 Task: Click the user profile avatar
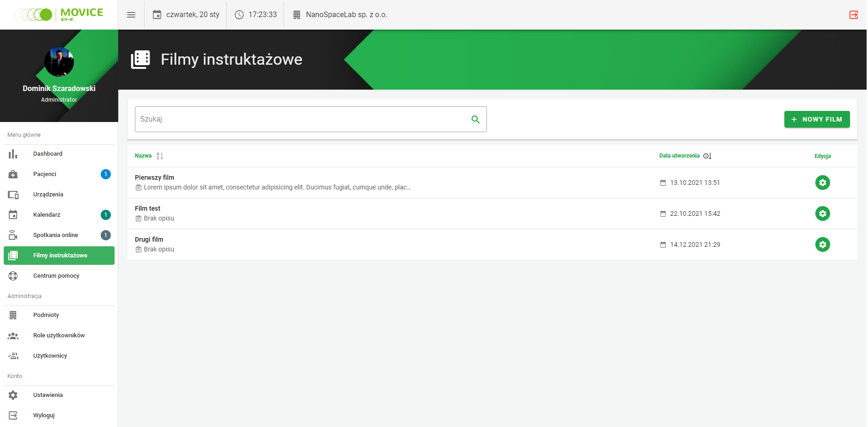coord(59,62)
